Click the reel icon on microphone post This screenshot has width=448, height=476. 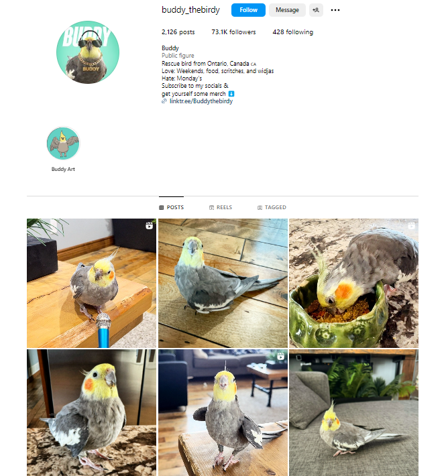[x=149, y=225]
